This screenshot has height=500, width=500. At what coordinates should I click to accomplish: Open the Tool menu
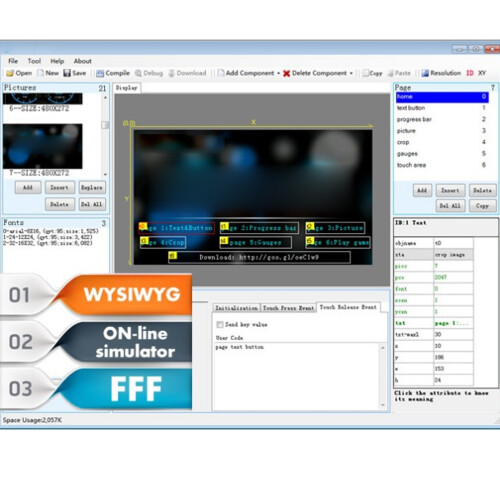tap(34, 61)
